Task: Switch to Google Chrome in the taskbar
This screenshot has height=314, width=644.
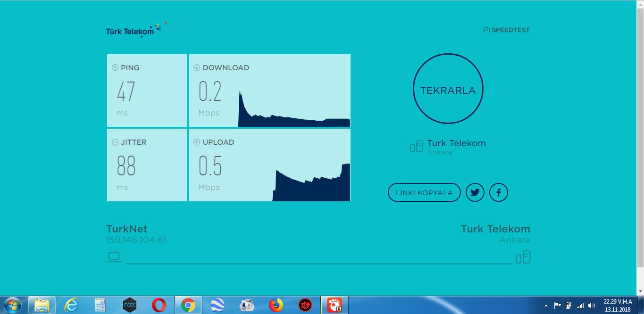Action: tap(188, 305)
